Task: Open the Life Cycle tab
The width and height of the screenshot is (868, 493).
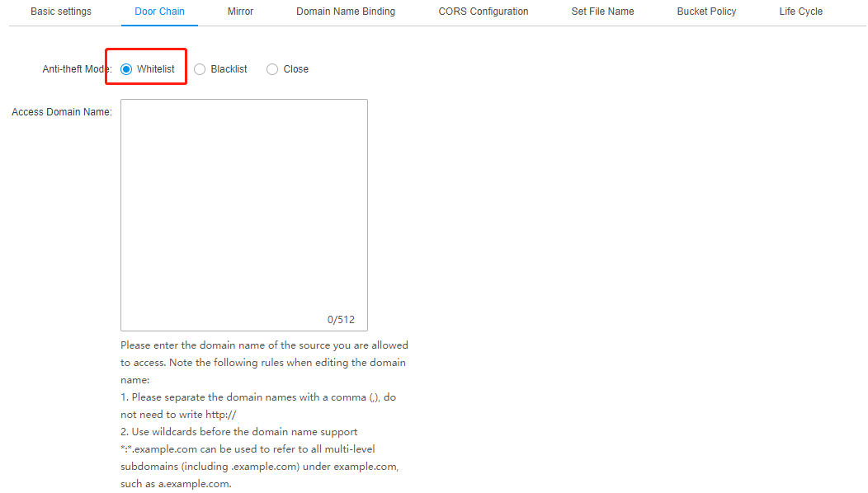Action: (x=800, y=11)
